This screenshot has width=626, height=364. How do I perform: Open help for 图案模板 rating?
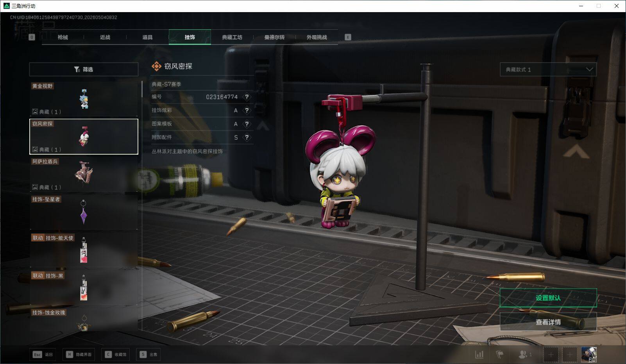(x=247, y=124)
